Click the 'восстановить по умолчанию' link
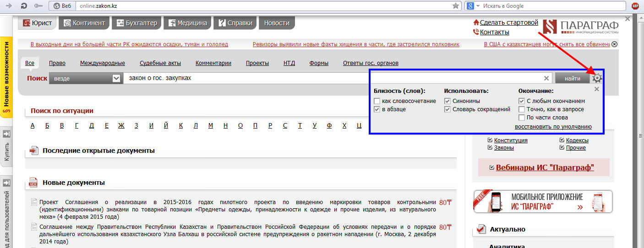The height and width of the screenshot is (248, 644). (x=553, y=127)
